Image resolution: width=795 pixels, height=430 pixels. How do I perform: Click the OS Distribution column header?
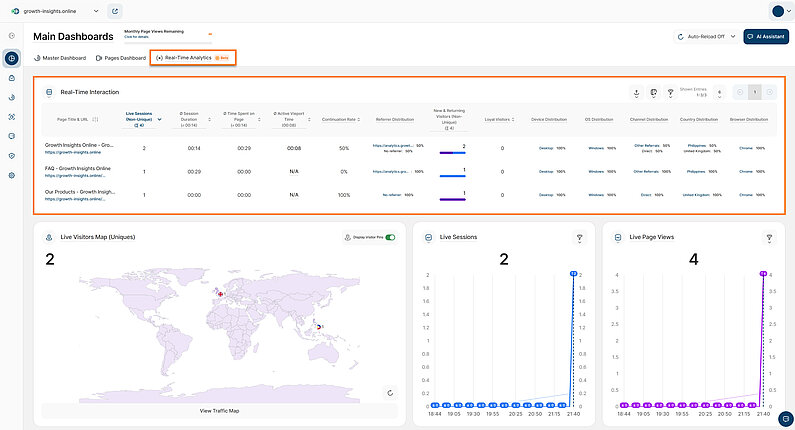599,120
